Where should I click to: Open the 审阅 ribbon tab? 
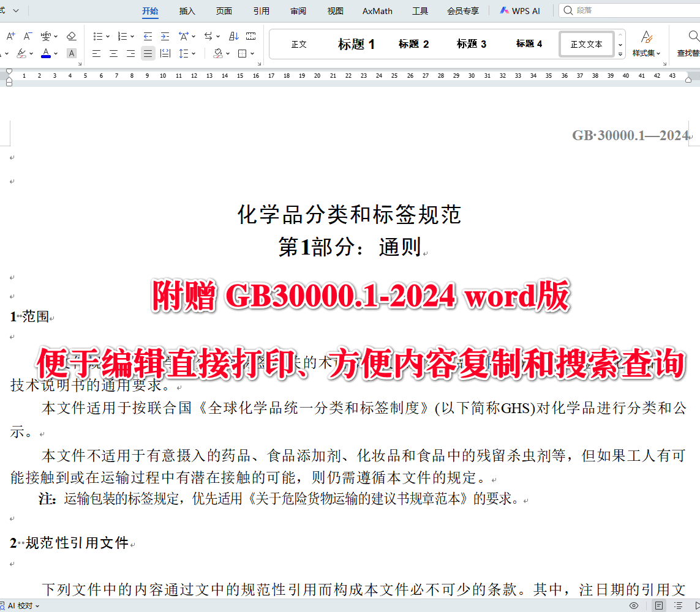(298, 10)
